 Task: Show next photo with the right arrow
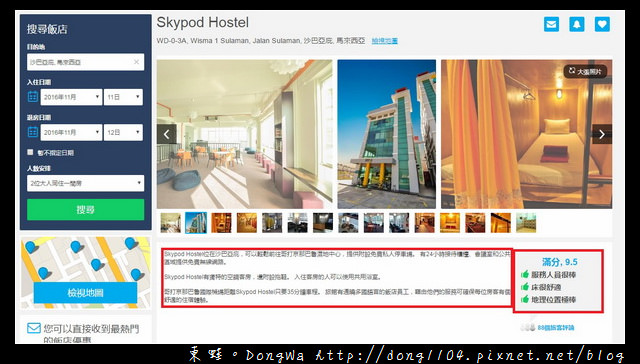point(602,134)
